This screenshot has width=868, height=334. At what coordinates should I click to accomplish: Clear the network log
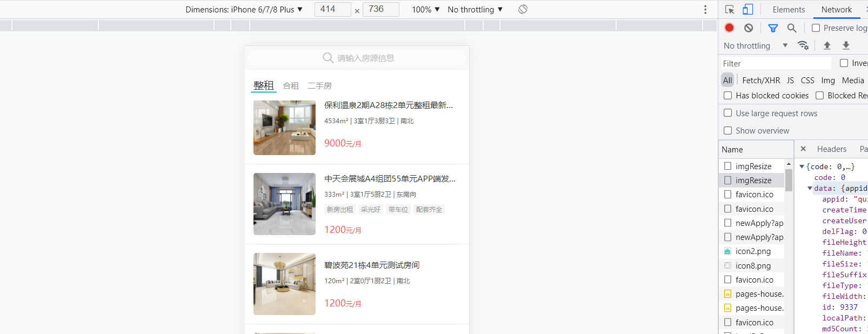(x=748, y=28)
